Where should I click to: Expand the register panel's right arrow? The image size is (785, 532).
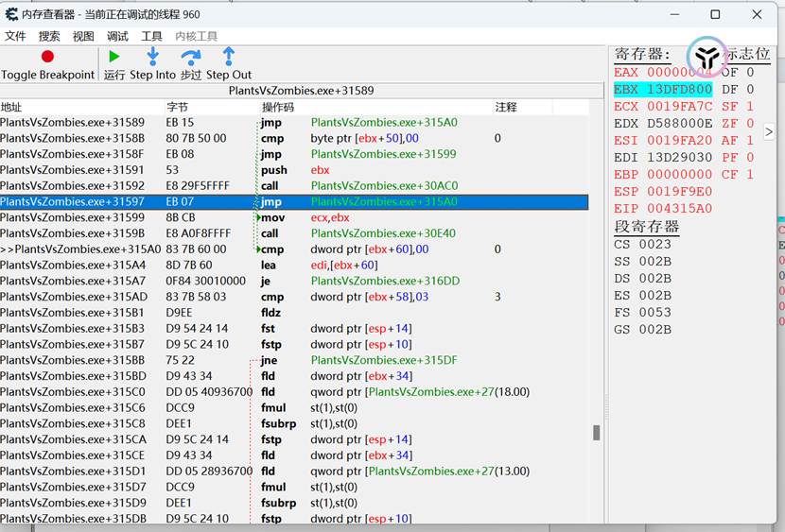769,132
